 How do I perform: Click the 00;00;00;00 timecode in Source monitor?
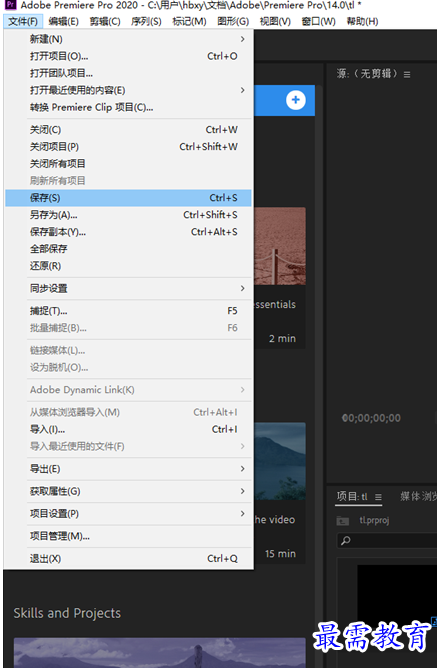pos(371,418)
